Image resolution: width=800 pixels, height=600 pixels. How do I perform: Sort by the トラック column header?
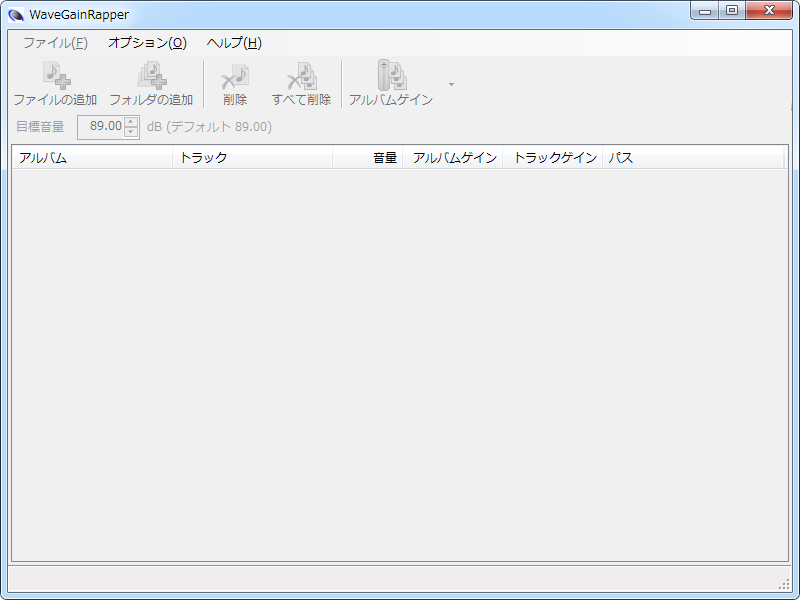(252, 158)
